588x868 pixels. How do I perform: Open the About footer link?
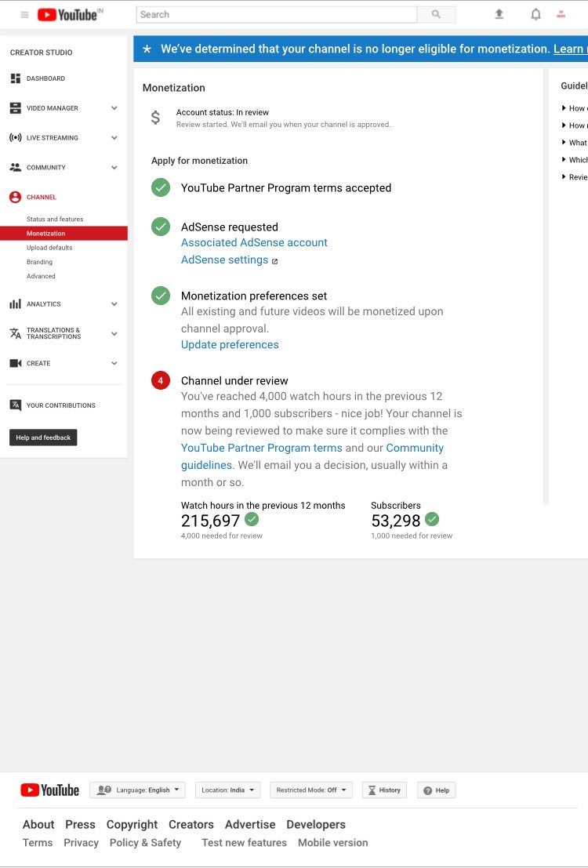point(38,824)
